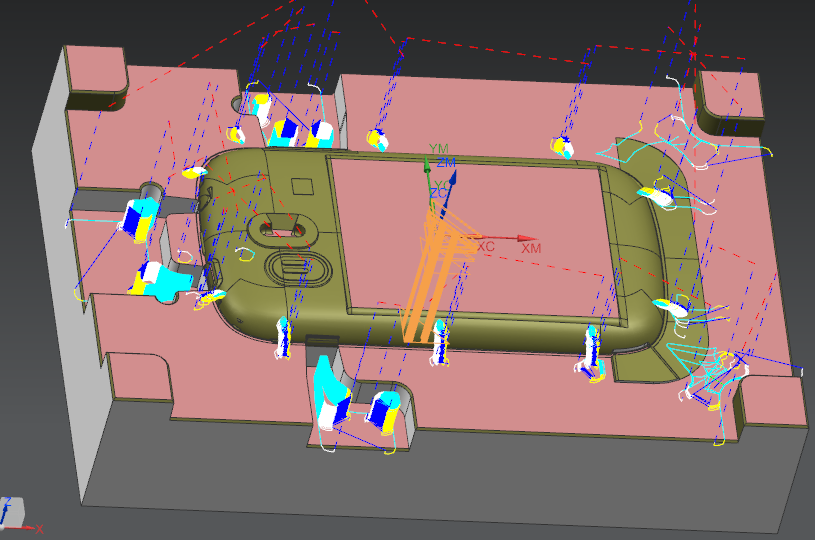Screen dimensions: 815x540
Task: Click the red XM axis label
Action: click(x=531, y=248)
